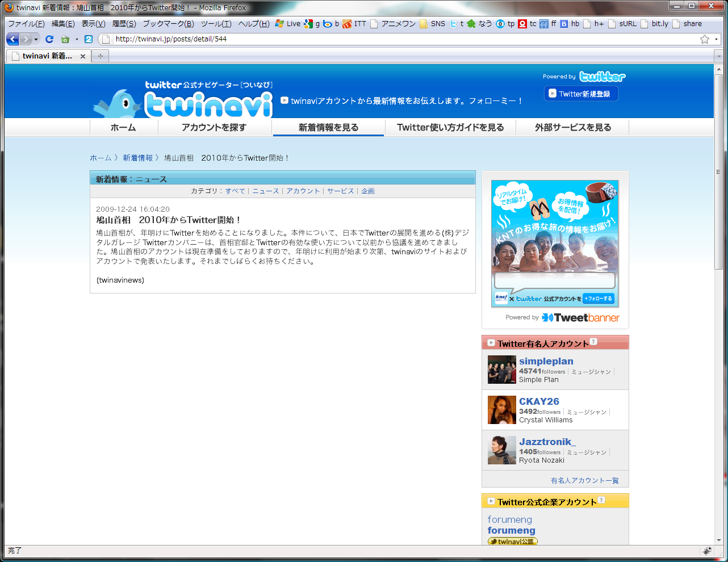Click the blue '2' toolbar icon

88,39
